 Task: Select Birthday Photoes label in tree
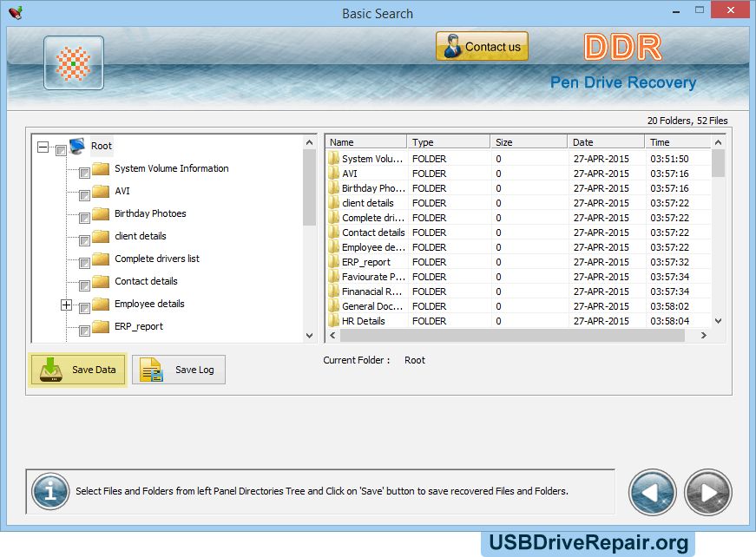click(150, 213)
